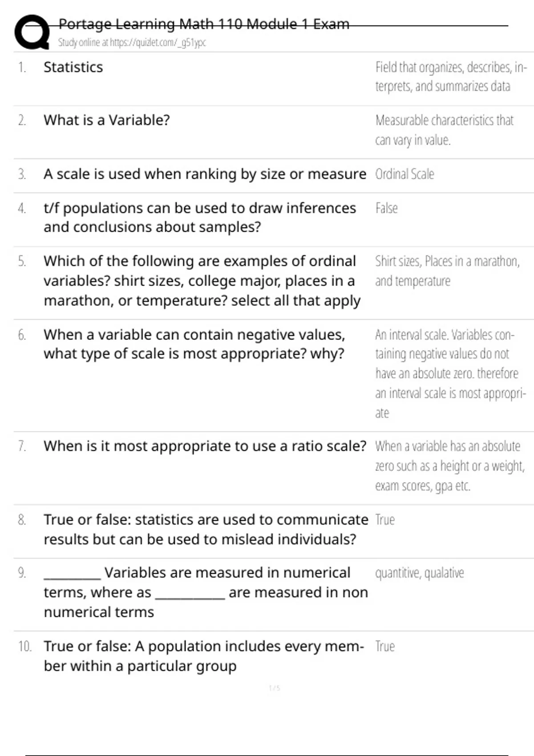This screenshot has height=756, width=534.
Task: Open the quizlet.com study link
Action: coord(132,43)
